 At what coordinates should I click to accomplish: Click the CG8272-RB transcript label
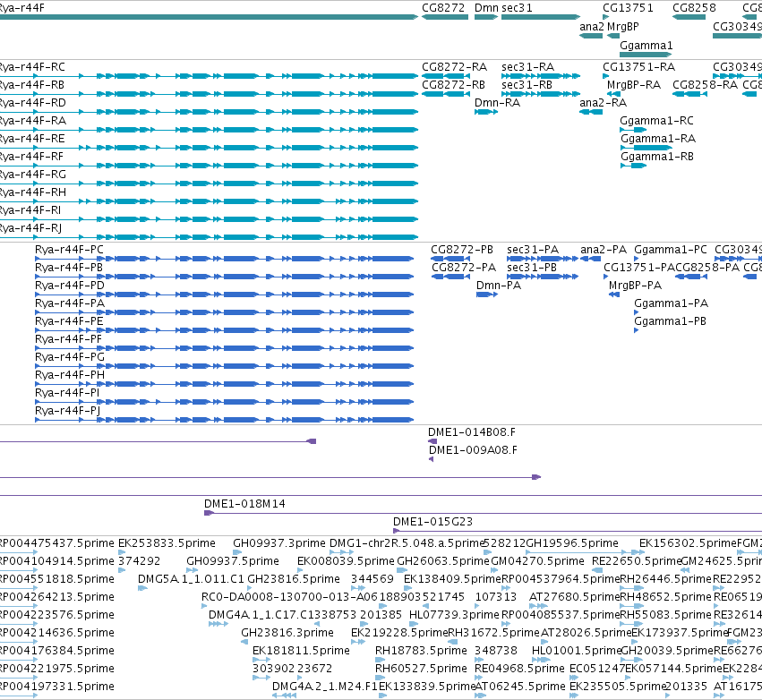(x=453, y=85)
